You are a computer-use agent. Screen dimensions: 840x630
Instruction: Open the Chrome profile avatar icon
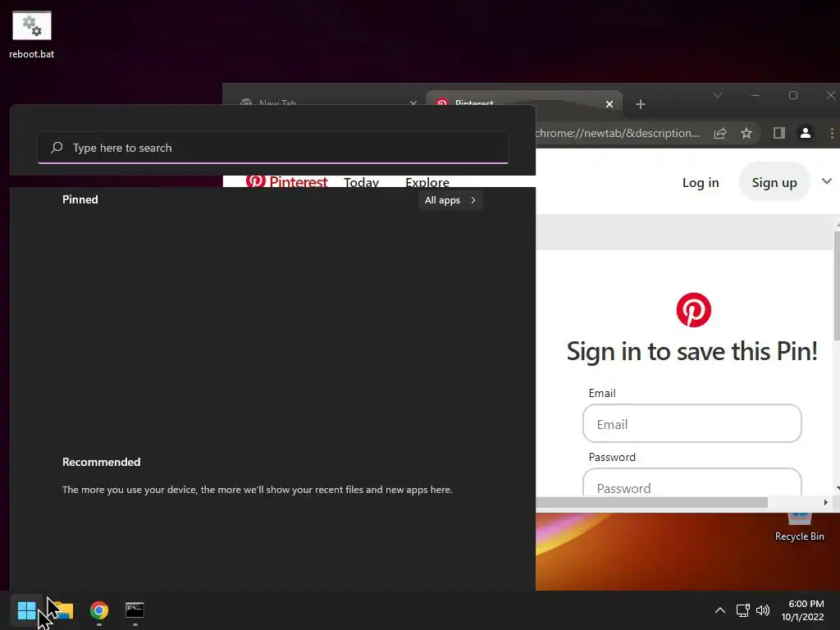pyautogui.click(x=806, y=133)
